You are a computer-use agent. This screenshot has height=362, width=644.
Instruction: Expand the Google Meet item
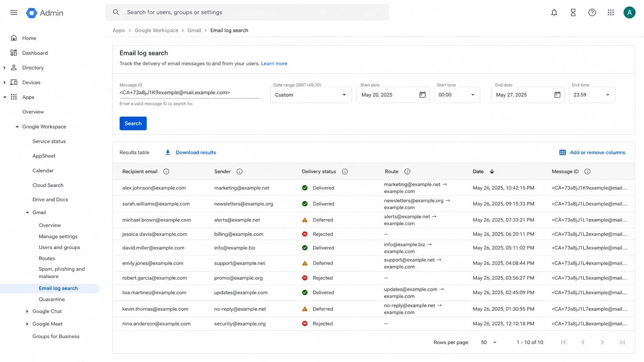pyautogui.click(x=27, y=324)
